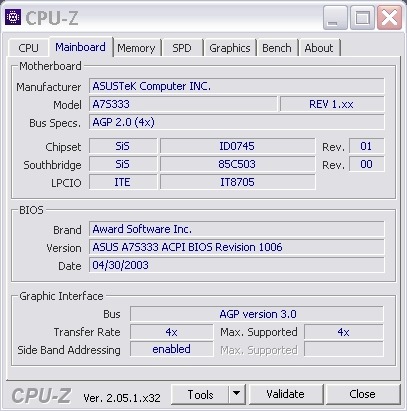Viewport: 407px width, 411px height.
Task: Click the BIOS Date field 04/30/2003
Action: coord(237,265)
